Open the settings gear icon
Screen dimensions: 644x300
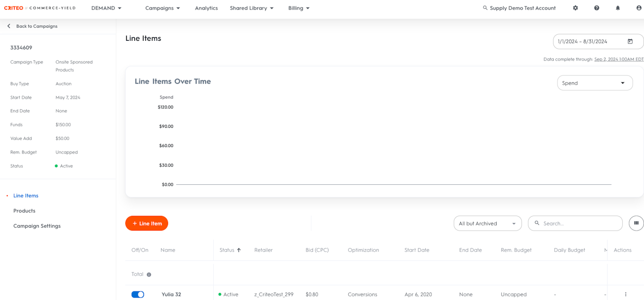[x=576, y=8]
